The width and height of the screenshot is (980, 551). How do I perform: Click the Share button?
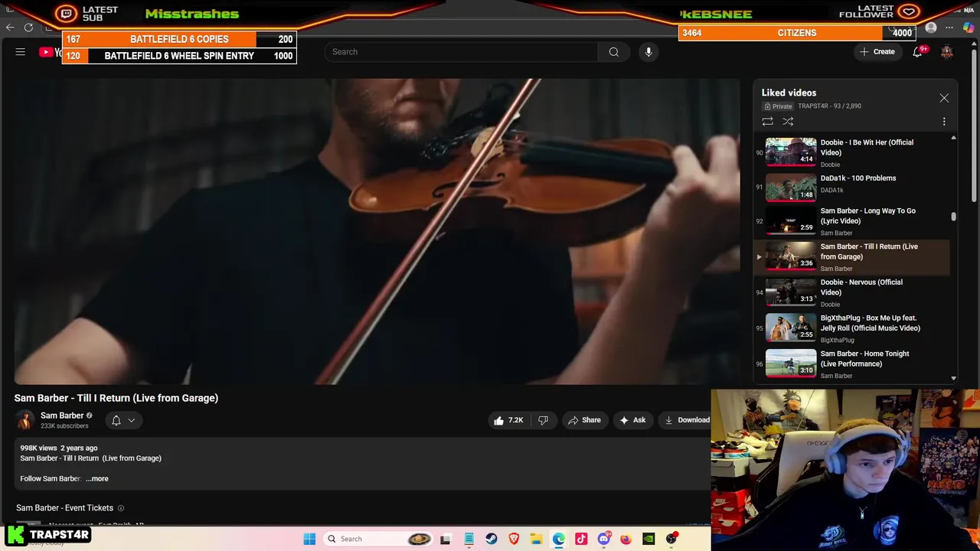coord(584,420)
